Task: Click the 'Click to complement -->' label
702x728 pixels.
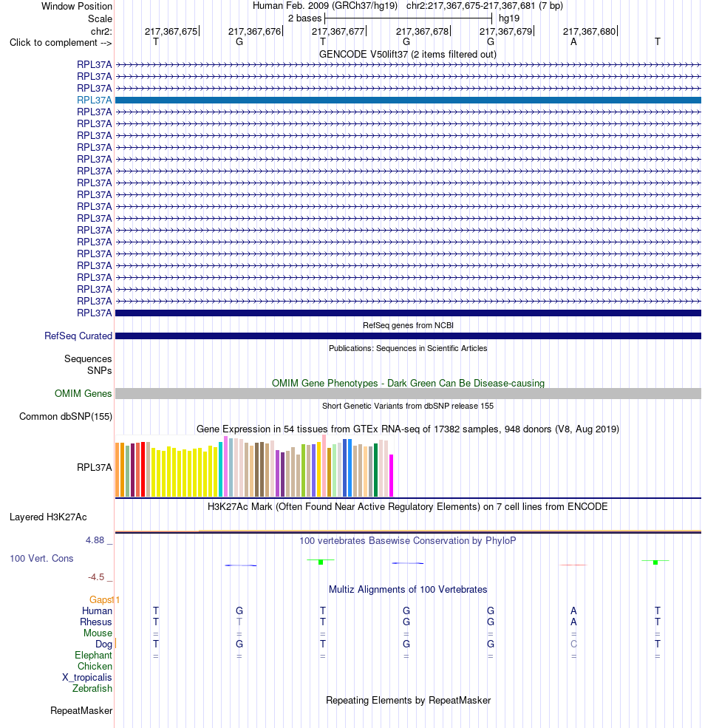Action: (61, 43)
